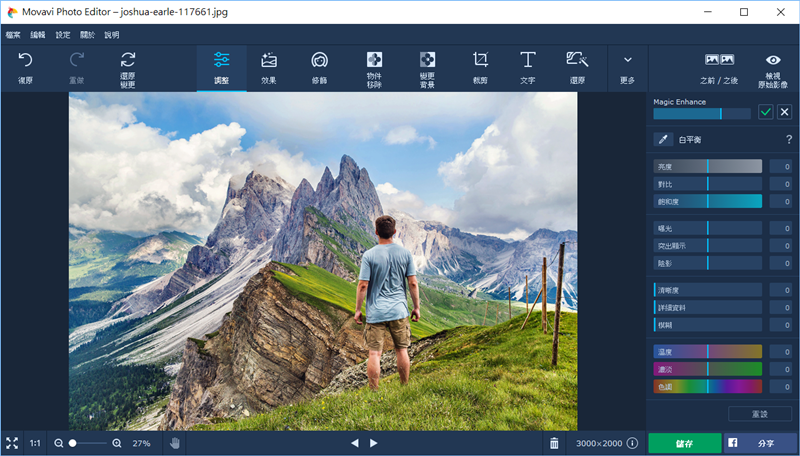Select the hand pan tool
This screenshot has width=800, height=456.
click(x=175, y=443)
